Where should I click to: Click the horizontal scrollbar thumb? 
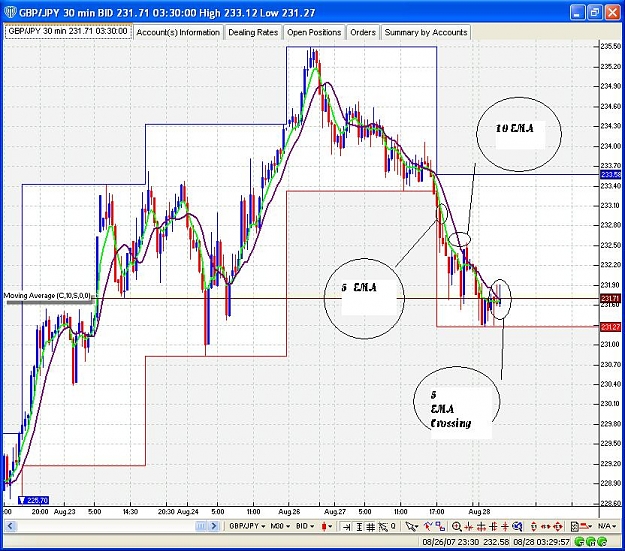click(200, 526)
